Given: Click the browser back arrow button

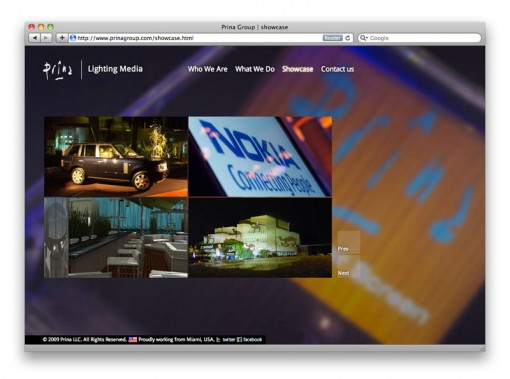Looking at the screenshot, I should [x=35, y=38].
